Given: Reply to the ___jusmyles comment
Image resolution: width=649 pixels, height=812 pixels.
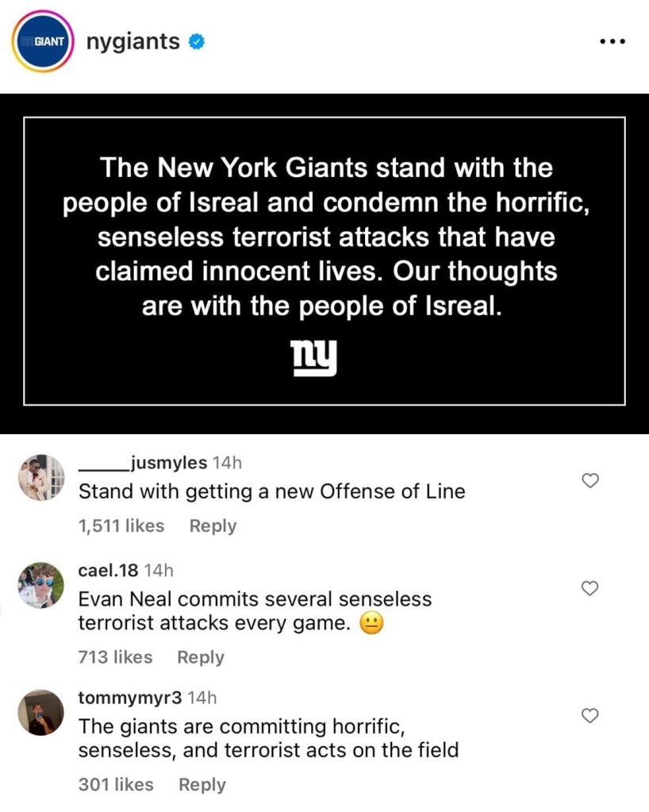Looking at the screenshot, I should [x=213, y=526].
